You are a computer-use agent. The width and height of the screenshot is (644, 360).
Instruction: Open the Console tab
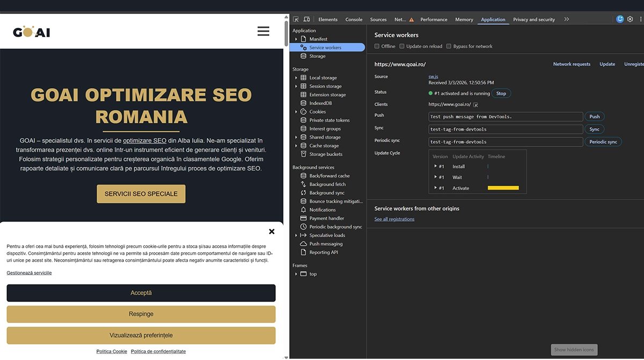point(354,19)
